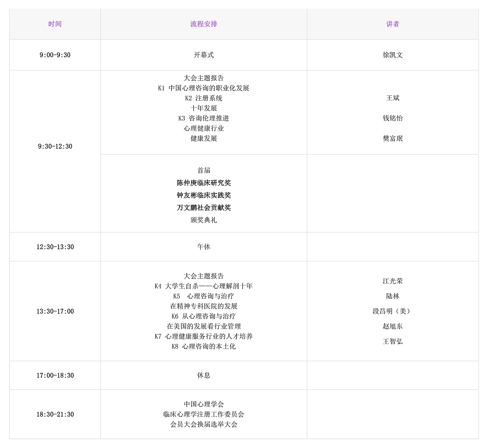Viewport: 488px width, 448px height.
Task: Click bold text 陈仲庚临床研究奖
Action: [204, 183]
